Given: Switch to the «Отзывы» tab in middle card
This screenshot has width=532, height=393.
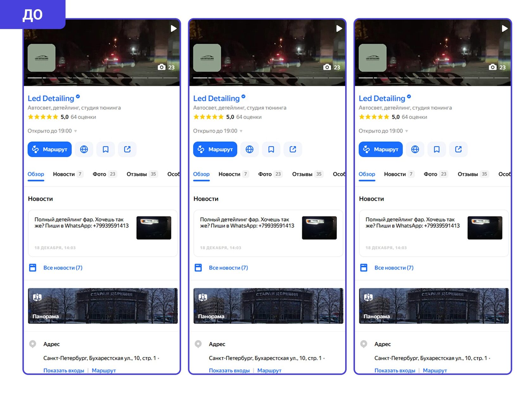Looking at the screenshot, I should point(307,174).
